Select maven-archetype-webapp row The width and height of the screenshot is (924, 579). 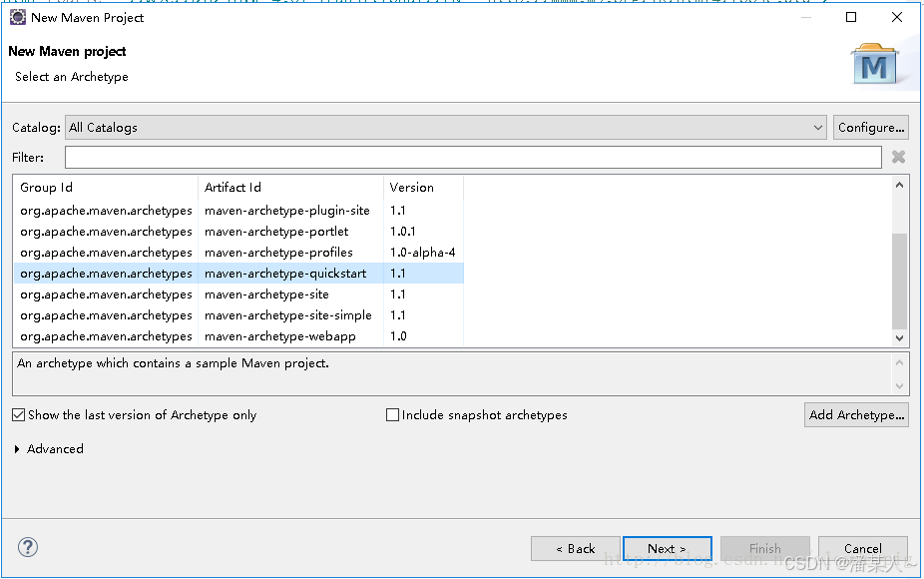coord(238,336)
